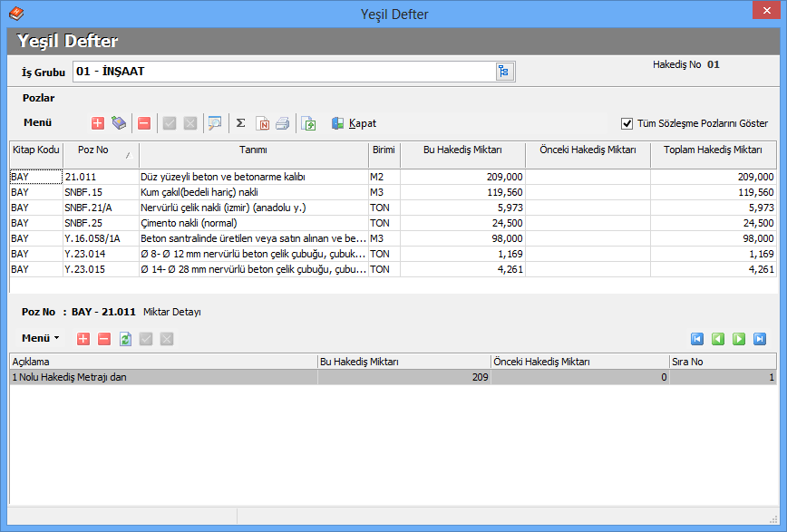787x532 pixels.
Task: Go to previous record with green arrow
Action: click(x=718, y=339)
